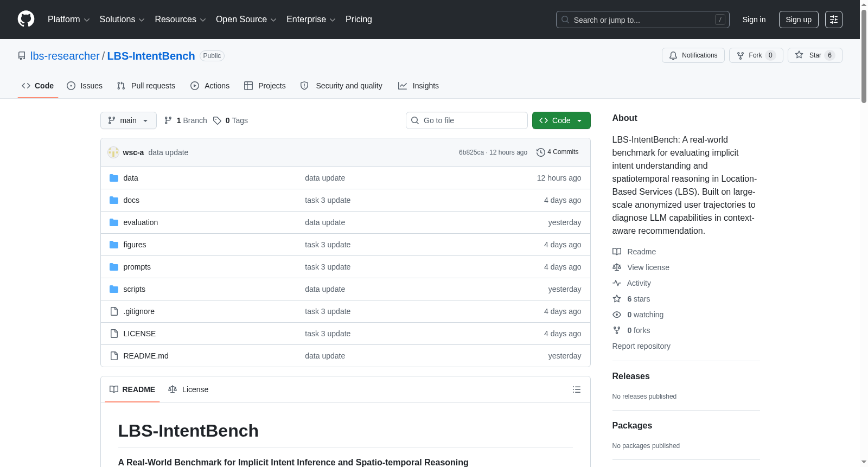Fork the LBS-IntentBench repository
The height and width of the screenshot is (467, 868).
(x=756, y=55)
